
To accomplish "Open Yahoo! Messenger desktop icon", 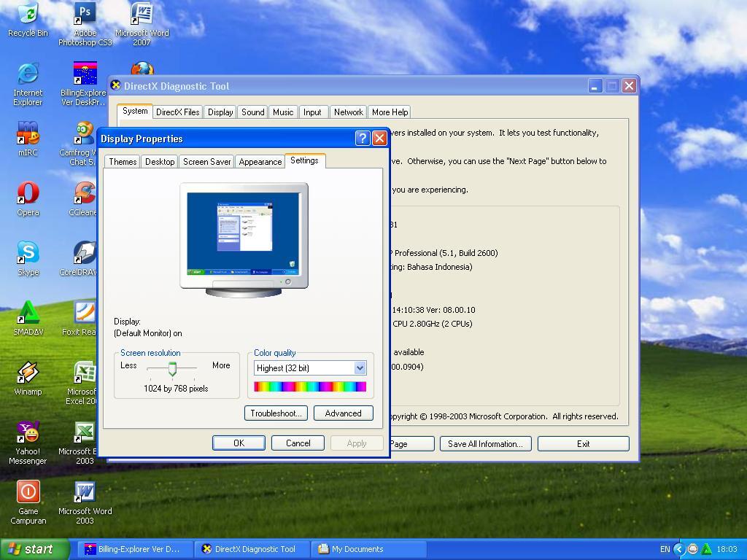I will [28, 443].
